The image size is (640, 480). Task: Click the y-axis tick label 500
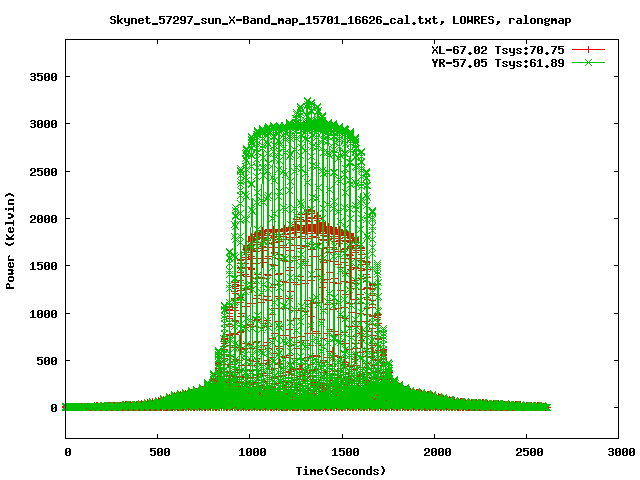47,361
